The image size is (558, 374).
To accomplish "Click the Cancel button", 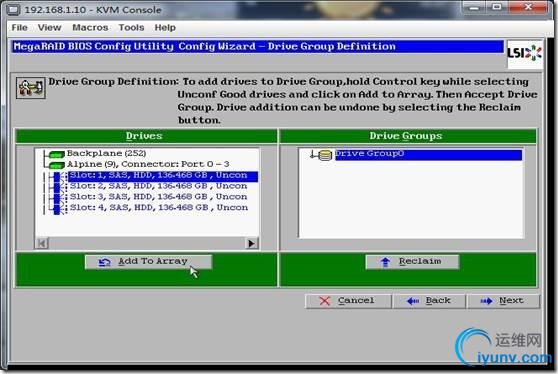I will pos(348,301).
